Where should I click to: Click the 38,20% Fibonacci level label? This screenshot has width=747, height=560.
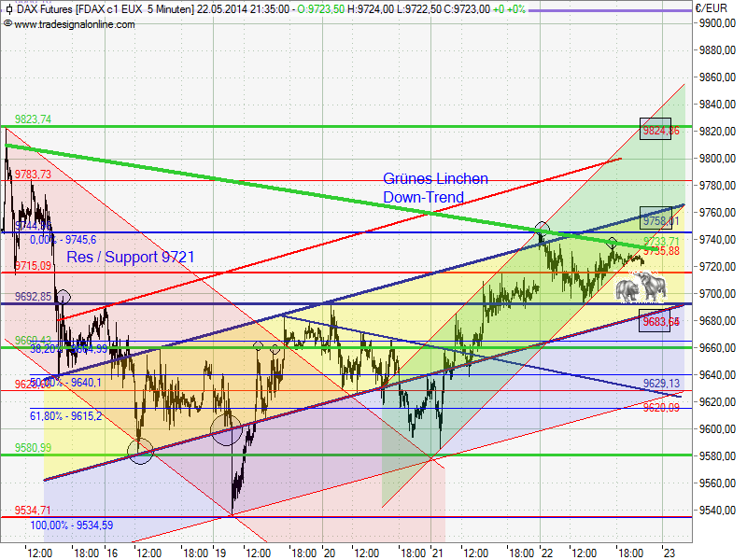click(x=69, y=349)
